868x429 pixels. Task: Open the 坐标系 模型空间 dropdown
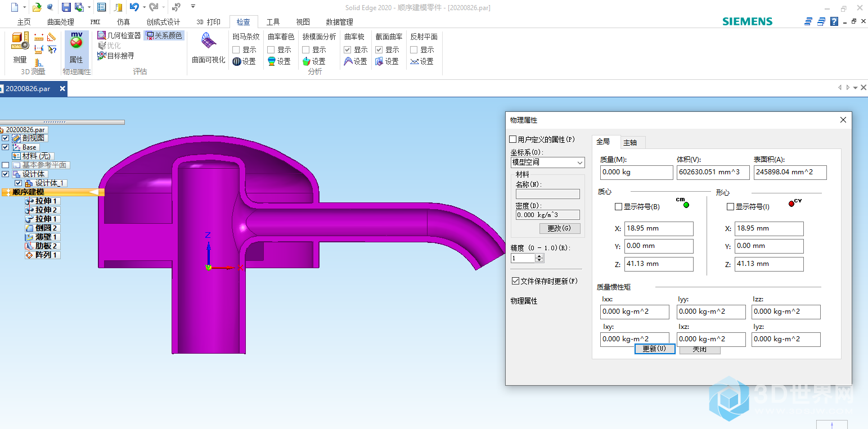tap(547, 162)
